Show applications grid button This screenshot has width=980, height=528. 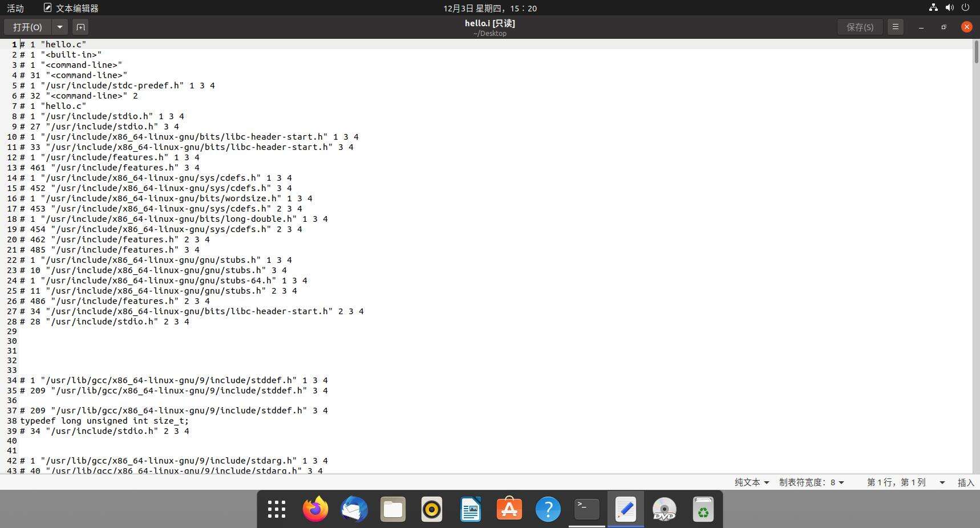click(277, 509)
